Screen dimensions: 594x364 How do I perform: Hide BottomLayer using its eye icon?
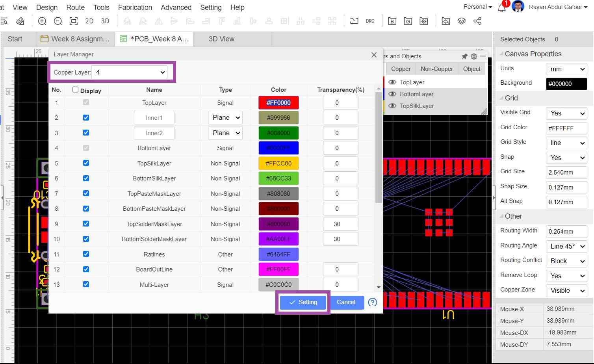click(392, 94)
